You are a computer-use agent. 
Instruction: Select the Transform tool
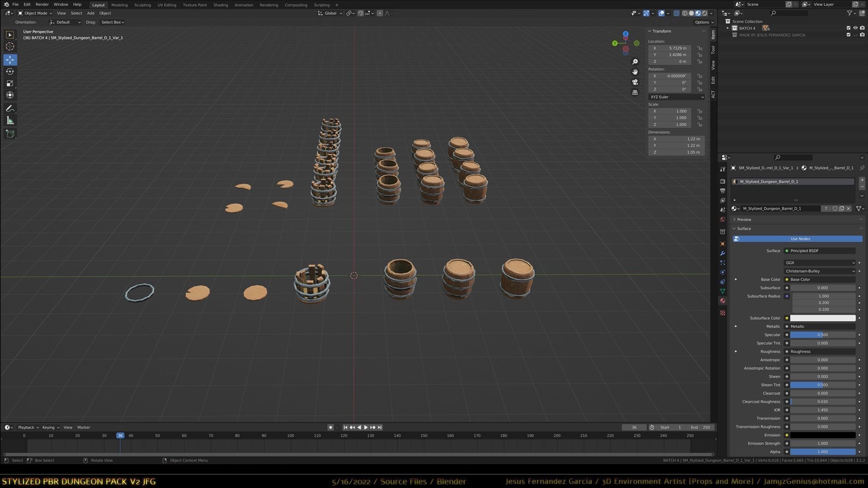[10, 95]
